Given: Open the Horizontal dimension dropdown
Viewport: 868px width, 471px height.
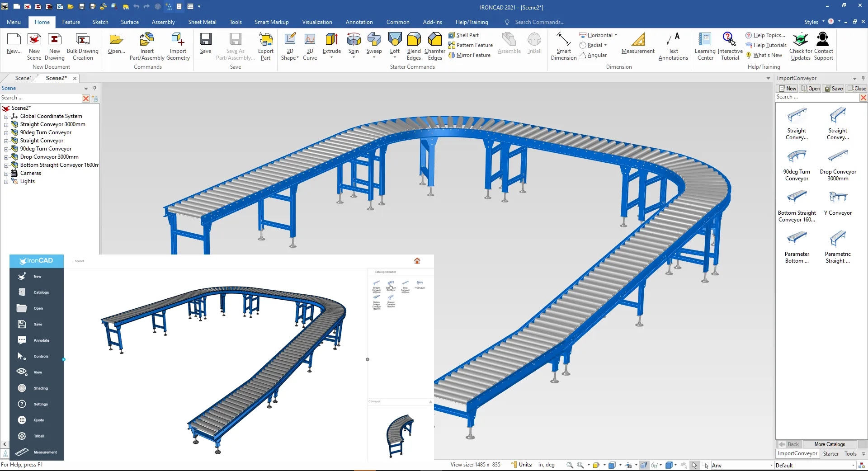Looking at the screenshot, I should (x=616, y=35).
